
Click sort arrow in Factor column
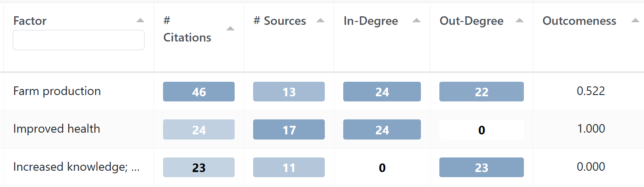tap(140, 21)
